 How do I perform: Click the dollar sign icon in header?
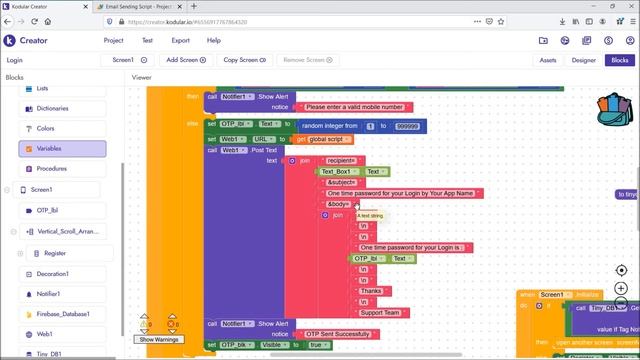[608, 40]
